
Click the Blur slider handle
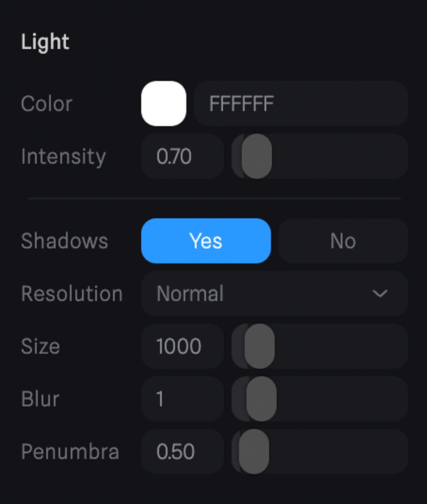[x=261, y=399]
